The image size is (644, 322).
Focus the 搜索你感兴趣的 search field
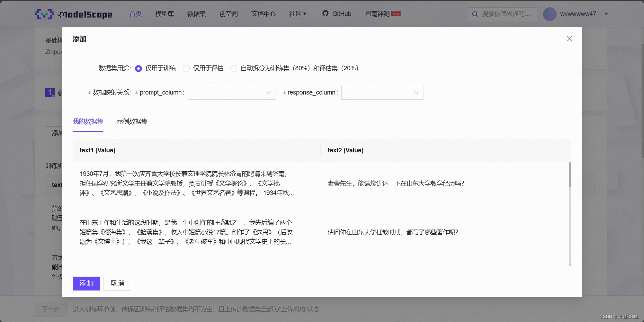(502, 14)
